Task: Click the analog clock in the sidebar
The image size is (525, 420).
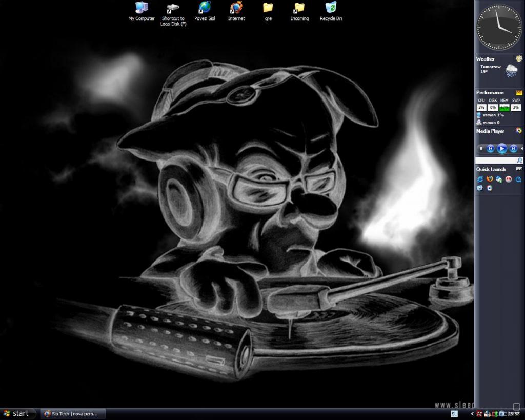Action: (499, 27)
